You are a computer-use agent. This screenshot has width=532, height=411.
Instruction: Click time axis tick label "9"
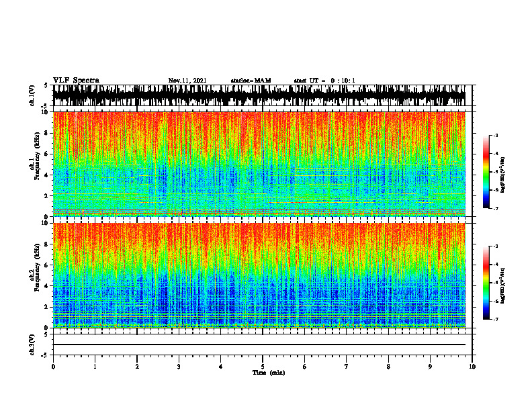coord(430,367)
